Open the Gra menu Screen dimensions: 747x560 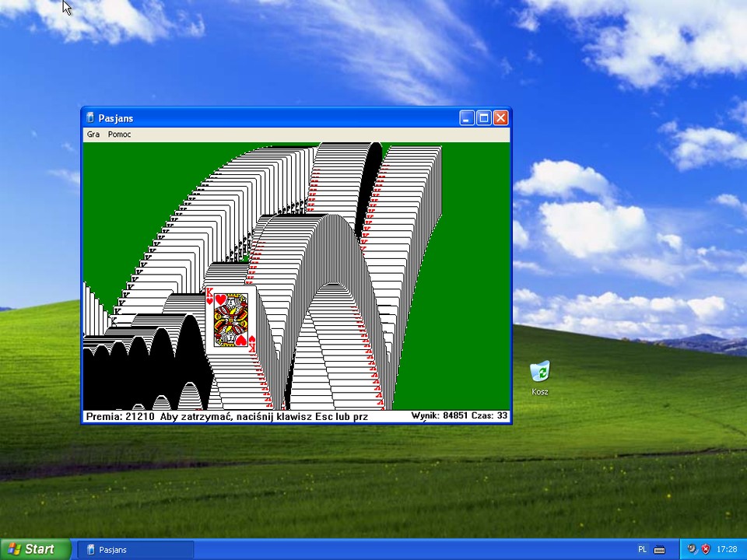click(x=93, y=134)
